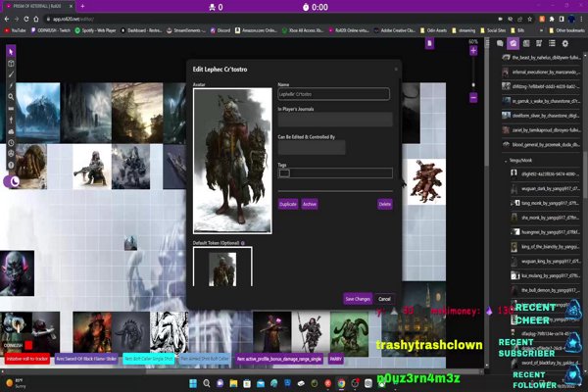Click Can Be Edited & Controlled By field
This screenshot has width=588, height=392.
click(x=312, y=147)
